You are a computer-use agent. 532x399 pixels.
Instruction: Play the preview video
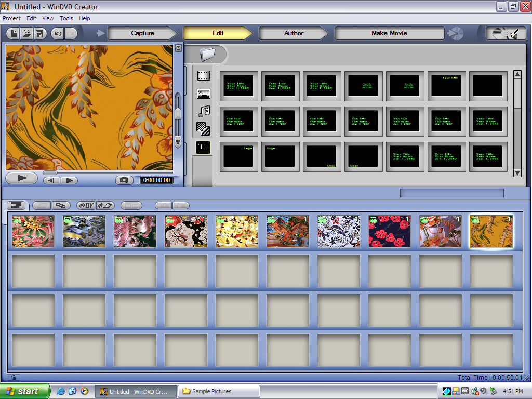pyautogui.click(x=22, y=178)
